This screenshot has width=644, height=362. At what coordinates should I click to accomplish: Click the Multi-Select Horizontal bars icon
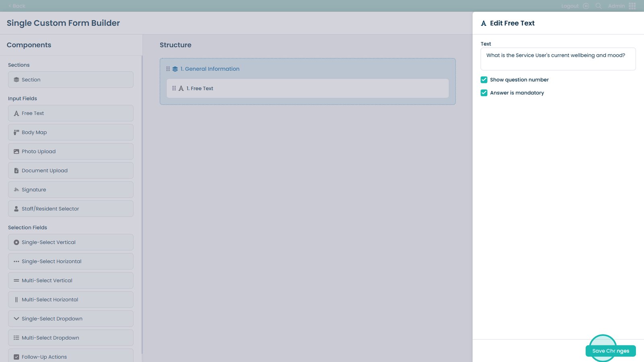[17, 300]
